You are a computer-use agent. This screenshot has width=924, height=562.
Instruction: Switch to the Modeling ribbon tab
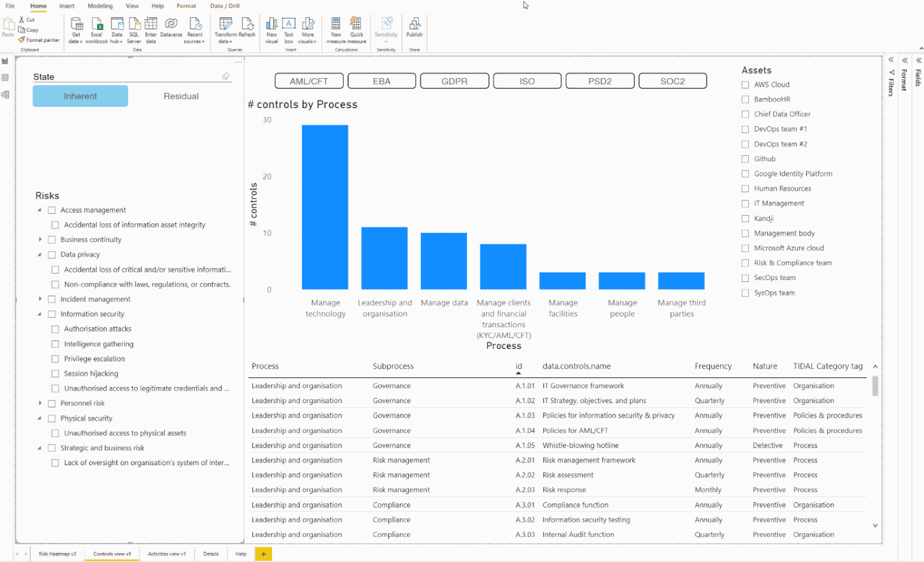pyautogui.click(x=99, y=6)
